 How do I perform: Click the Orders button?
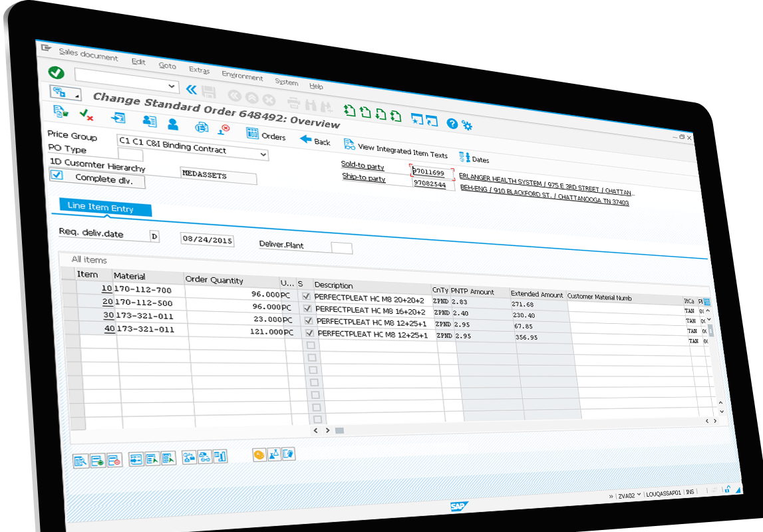click(x=266, y=136)
